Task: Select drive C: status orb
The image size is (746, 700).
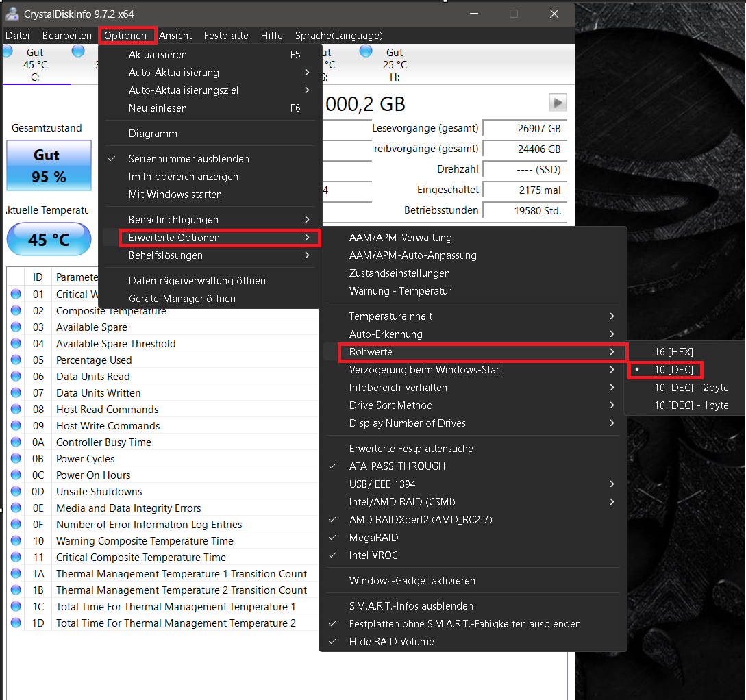Action: click(x=7, y=51)
